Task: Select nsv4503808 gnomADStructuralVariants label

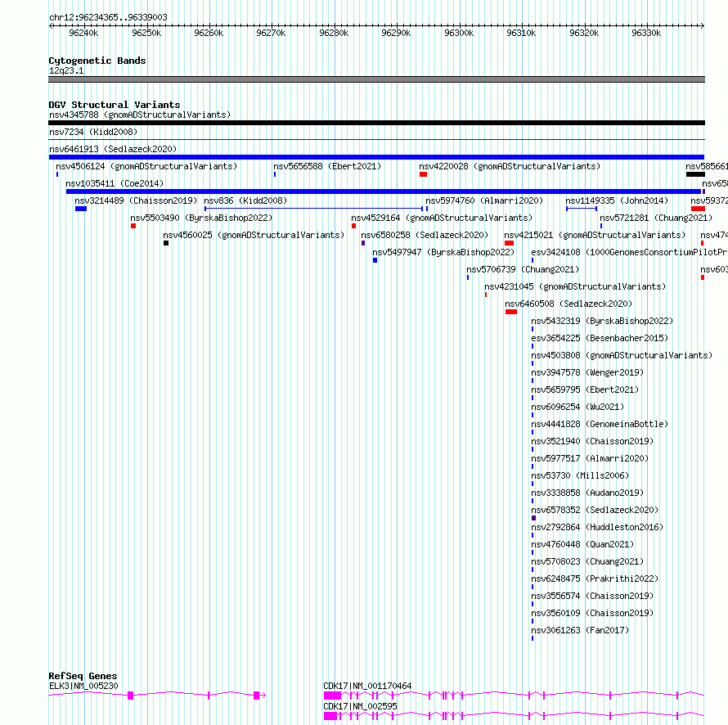Action: click(x=622, y=355)
